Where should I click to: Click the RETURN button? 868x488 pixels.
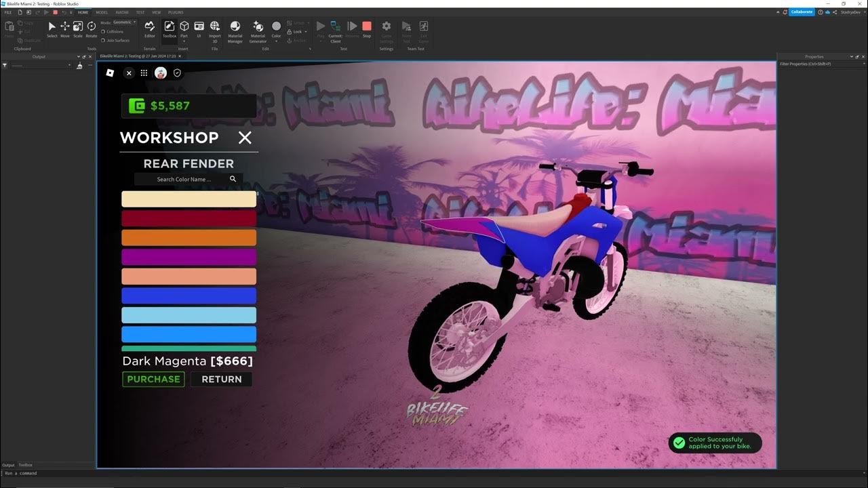221,380
